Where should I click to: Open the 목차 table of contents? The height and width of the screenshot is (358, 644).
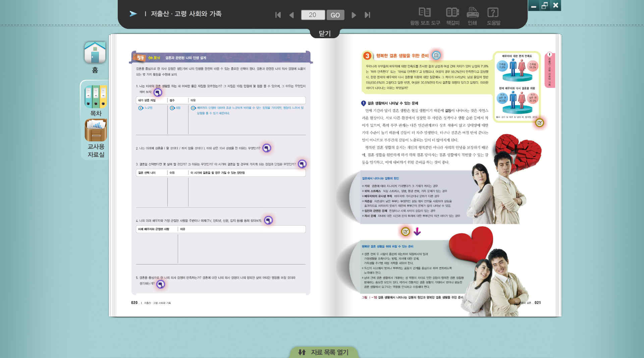point(96,101)
